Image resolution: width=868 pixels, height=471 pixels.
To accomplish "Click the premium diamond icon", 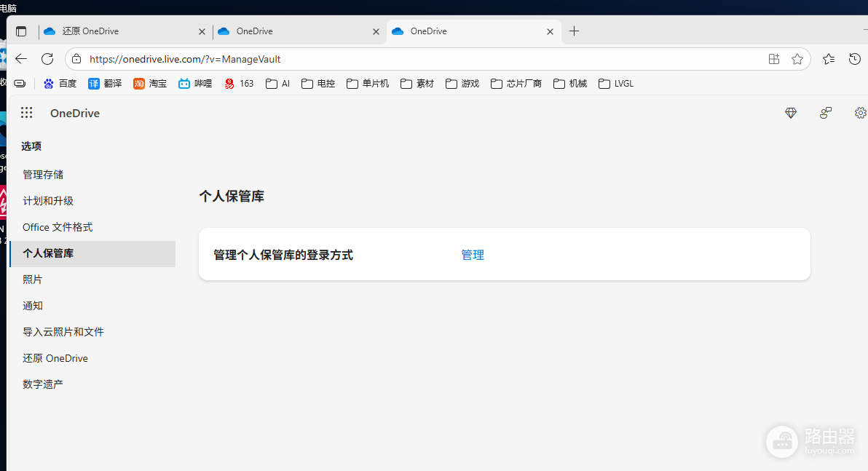I will pos(791,113).
